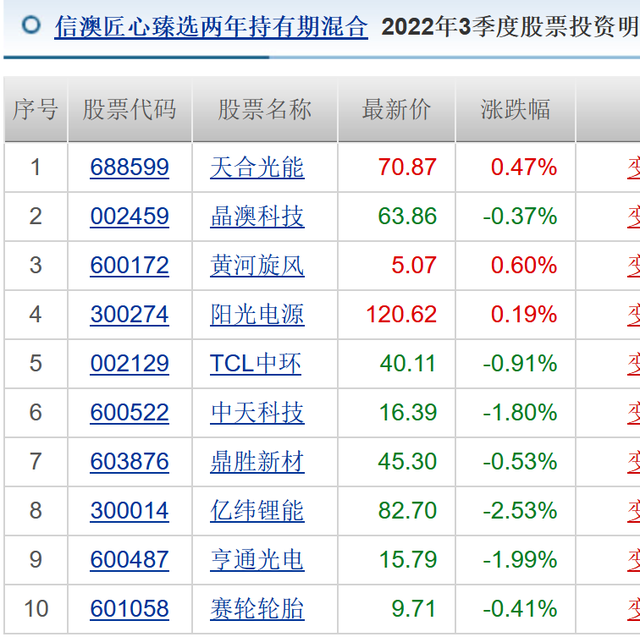
Task: Open stock code 600172 link
Action: click(129, 265)
